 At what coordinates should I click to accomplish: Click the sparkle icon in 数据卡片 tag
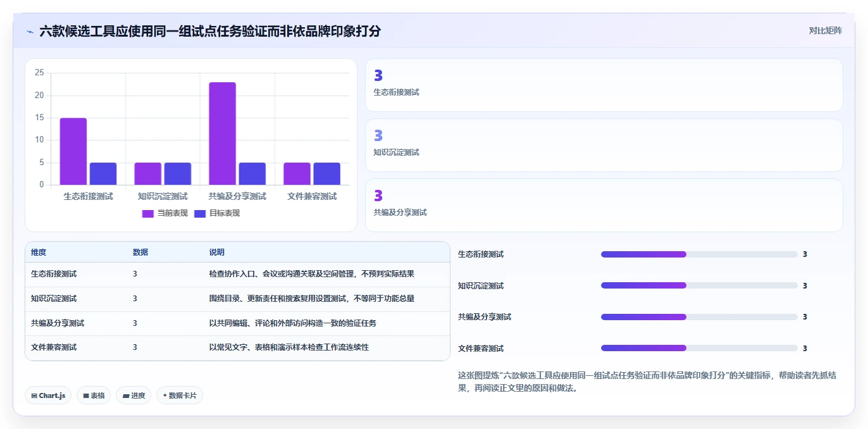165,395
